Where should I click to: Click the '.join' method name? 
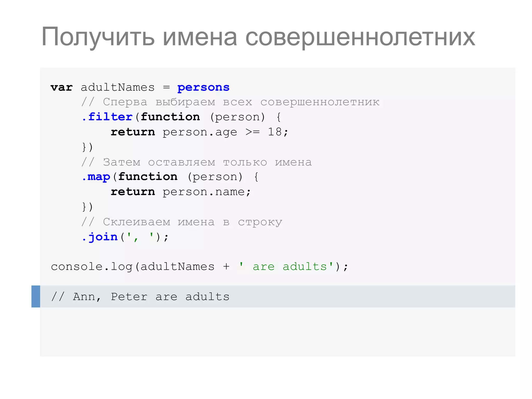tap(100, 237)
